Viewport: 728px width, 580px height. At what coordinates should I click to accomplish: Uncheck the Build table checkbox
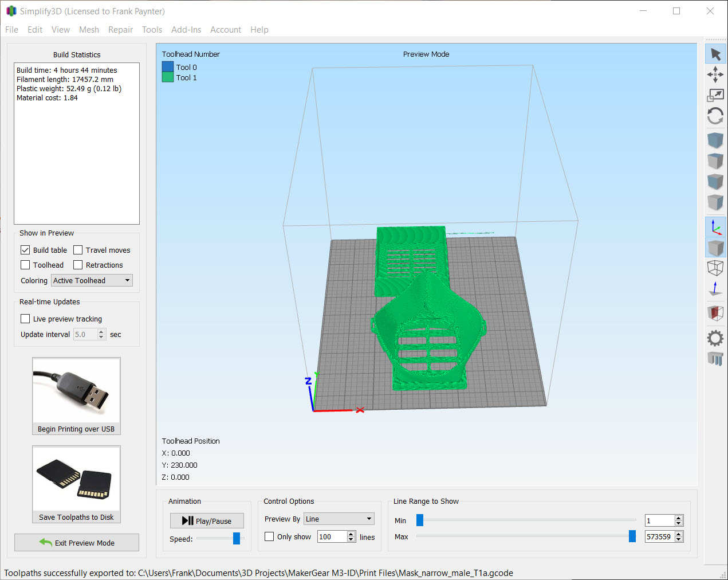click(x=25, y=250)
